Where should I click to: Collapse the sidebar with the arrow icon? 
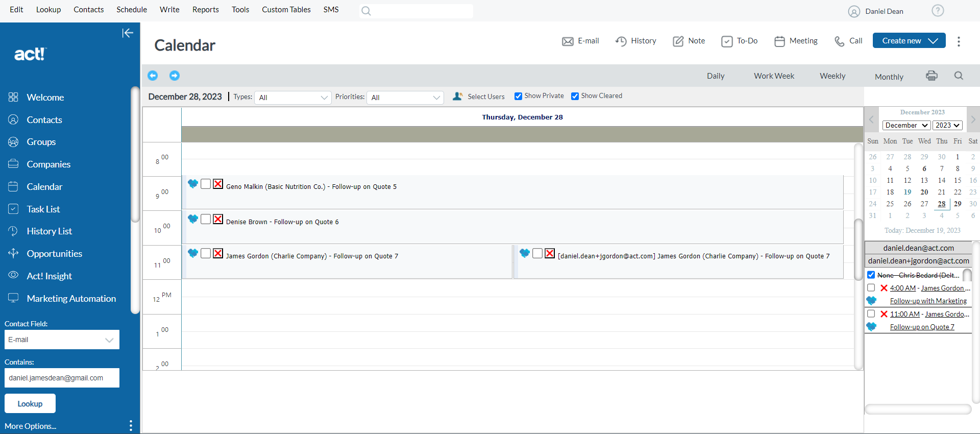click(128, 33)
